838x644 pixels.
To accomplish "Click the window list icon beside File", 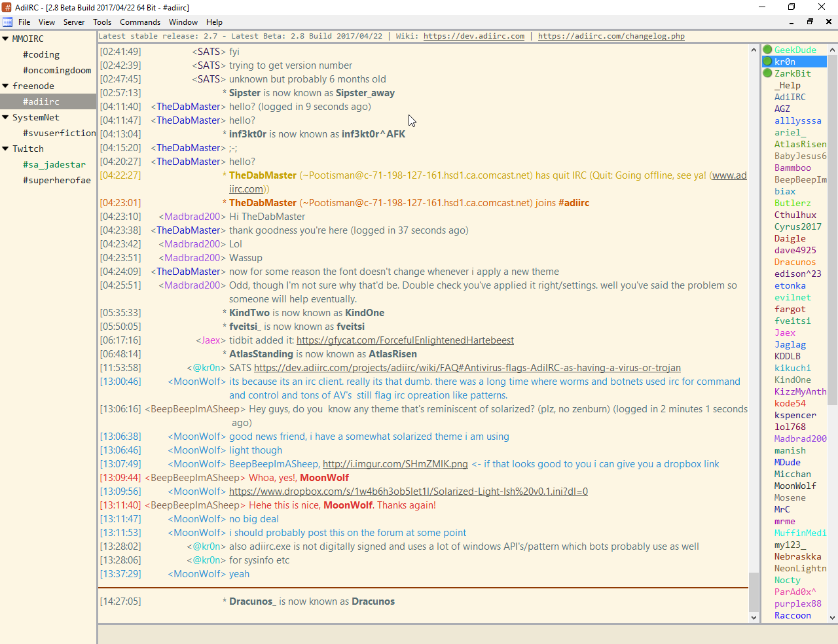I will pyautogui.click(x=8, y=22).
